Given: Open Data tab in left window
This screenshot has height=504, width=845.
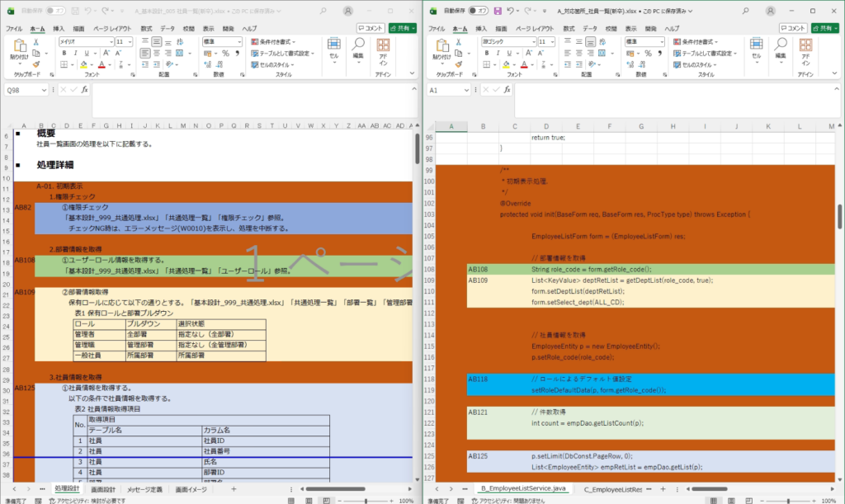Looking at the screenshot, I should point(167,29).
